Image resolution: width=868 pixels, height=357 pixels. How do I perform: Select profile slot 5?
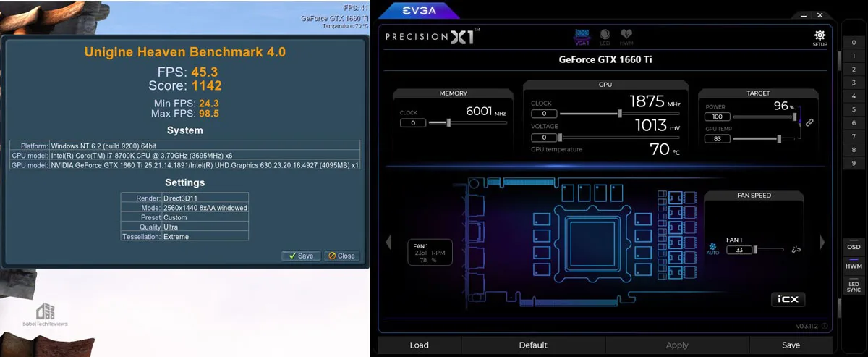(x=854, y=110)
